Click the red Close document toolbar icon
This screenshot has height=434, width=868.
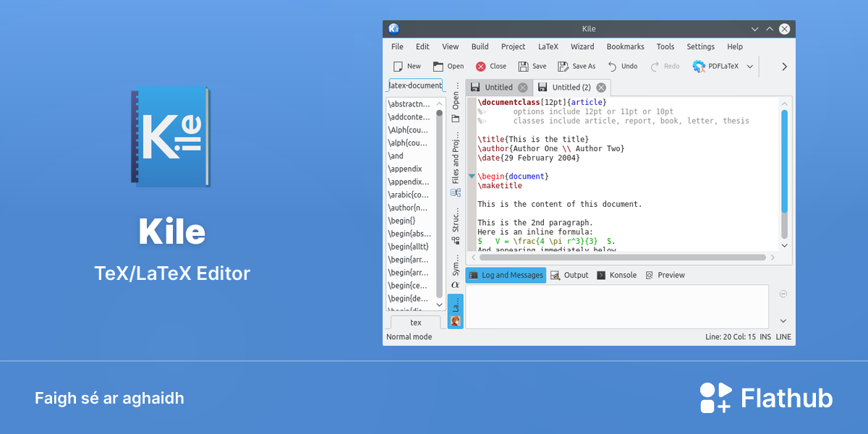tap(481, 67)
